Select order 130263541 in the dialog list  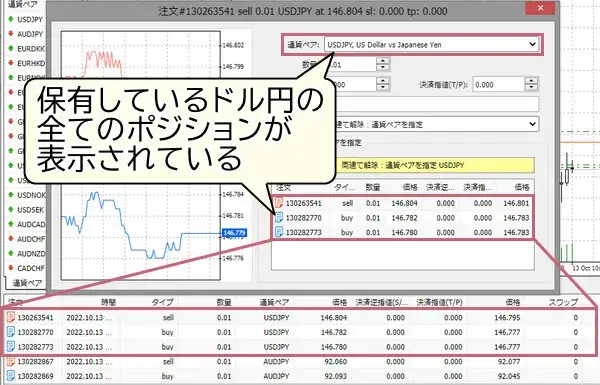point(402,203)
